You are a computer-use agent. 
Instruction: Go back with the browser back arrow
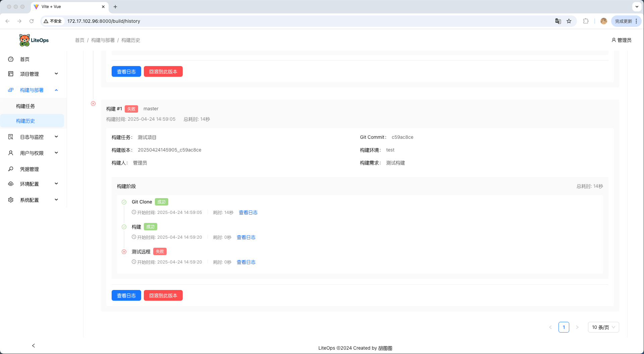[7, 21]
